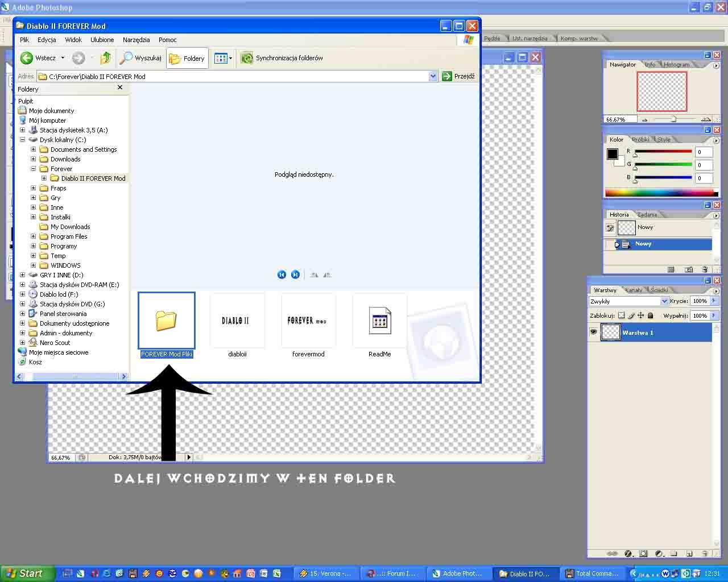Select the FOREVER Mod Pliki folder thumbnail
Screen dimensions: 728x582
[167, 321]
